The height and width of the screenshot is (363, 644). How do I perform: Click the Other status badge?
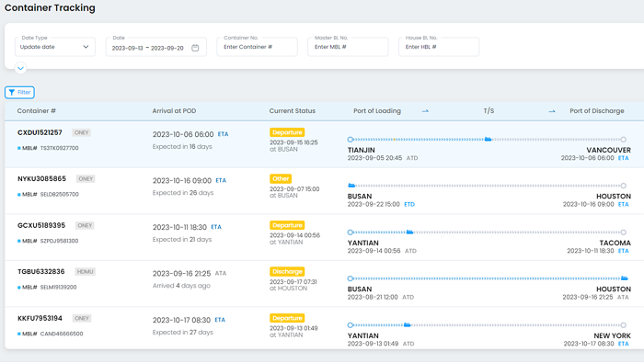[x=281, y=179]
